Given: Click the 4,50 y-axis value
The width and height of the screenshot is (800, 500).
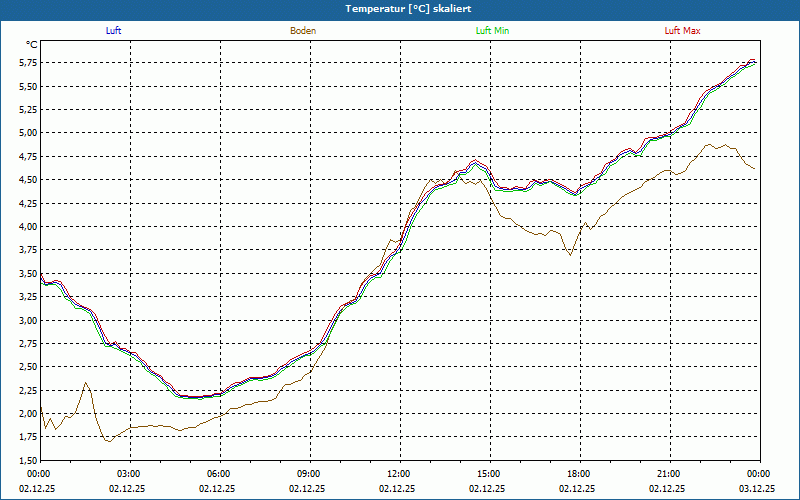Looking at the screenshot, I should 28,180.
